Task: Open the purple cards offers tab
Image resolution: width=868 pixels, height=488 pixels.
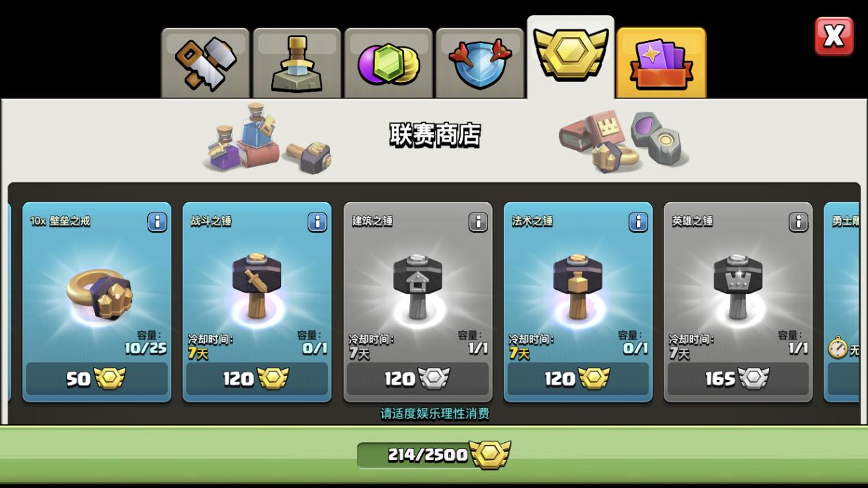Action: [661, 63]
